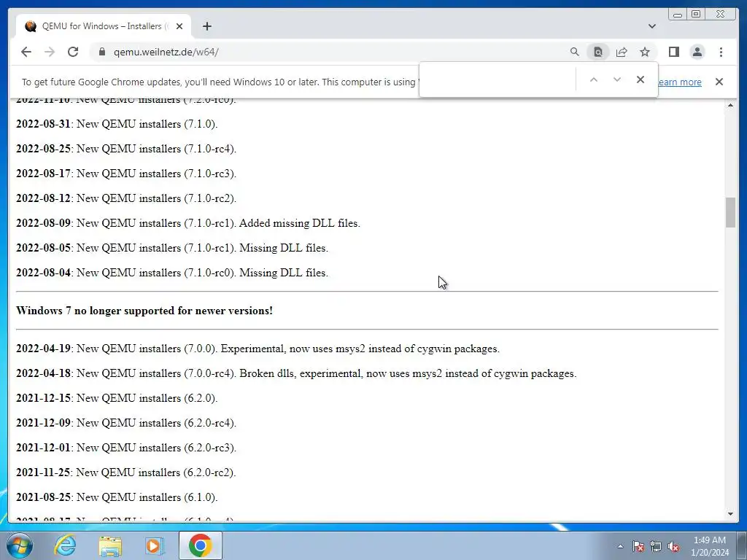Close the find bar
Screen dimensions: 747x560
click(x=640, y=79)
